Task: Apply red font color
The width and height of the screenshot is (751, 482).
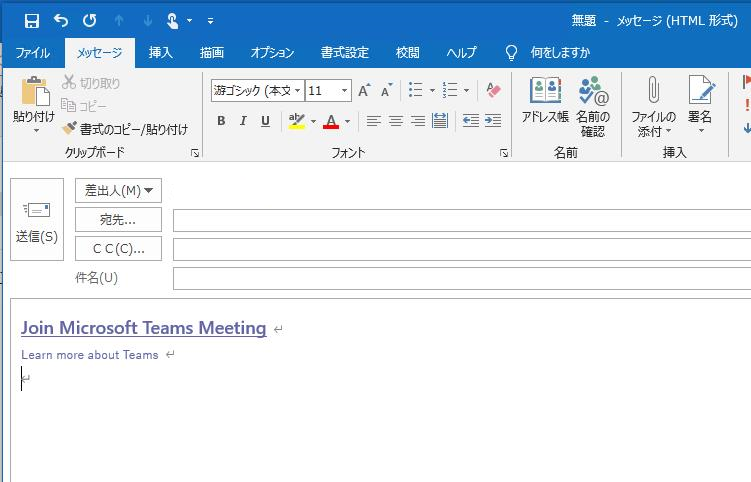Action: [x=331, y=121]
